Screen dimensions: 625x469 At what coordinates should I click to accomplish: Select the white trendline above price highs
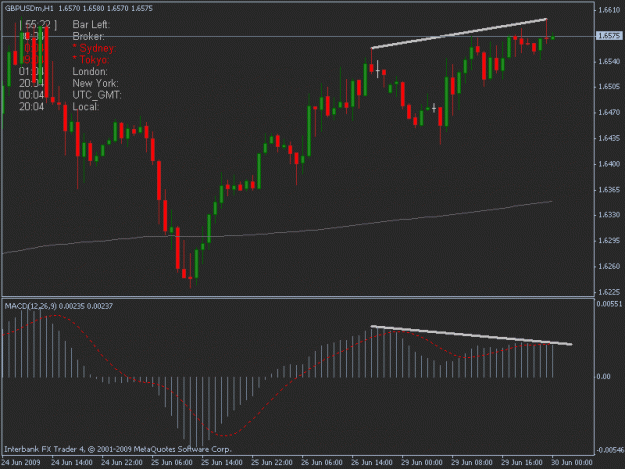pos(458,33)
